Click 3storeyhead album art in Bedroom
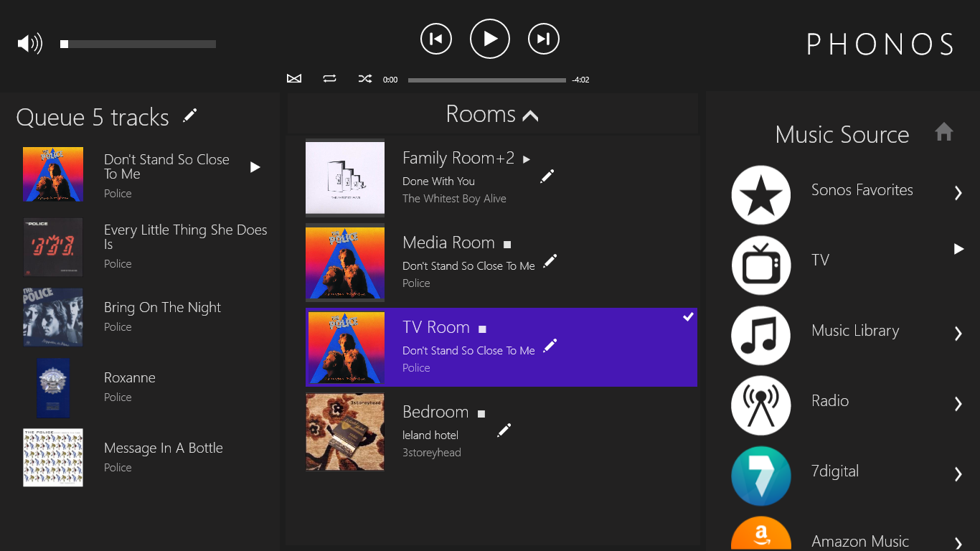 (x=345, y=432)
